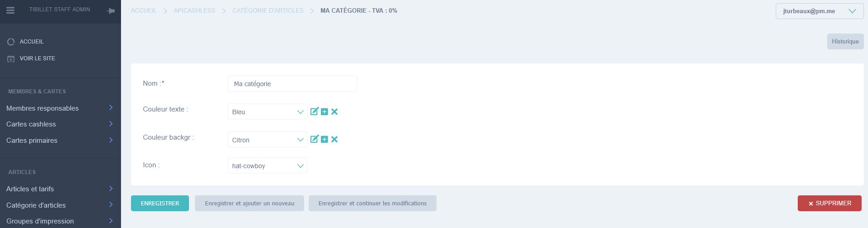Open the Icon hat-cowboy dropdown
The width and height of the screenshot is (868, 228).
tap(267, 165)
